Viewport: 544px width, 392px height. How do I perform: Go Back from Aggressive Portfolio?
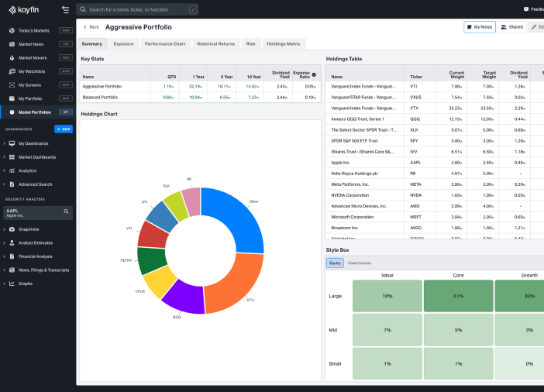point(91,27)
